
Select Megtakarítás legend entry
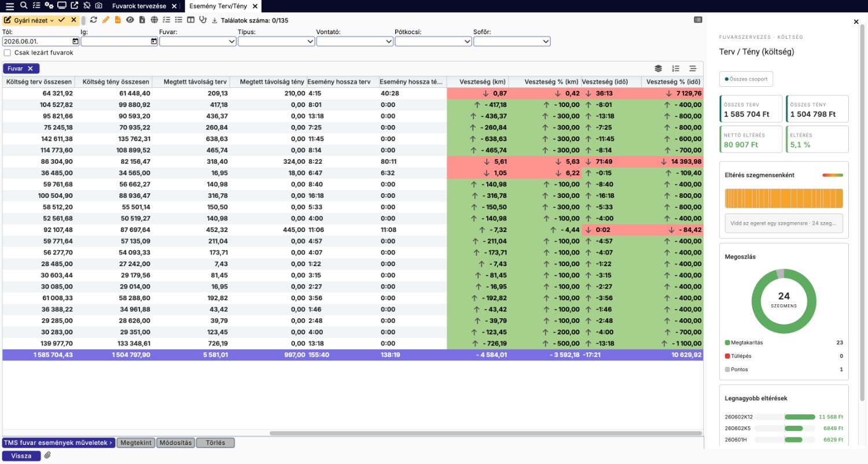click(784, 343)
